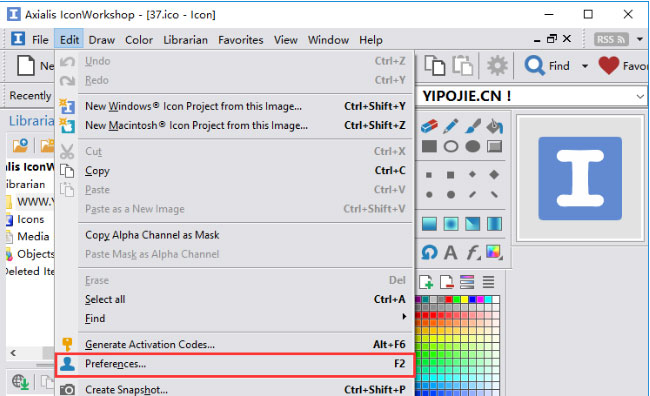Click the magnifier Find toolbar button
650x396 pixels.
coord(547,66)
